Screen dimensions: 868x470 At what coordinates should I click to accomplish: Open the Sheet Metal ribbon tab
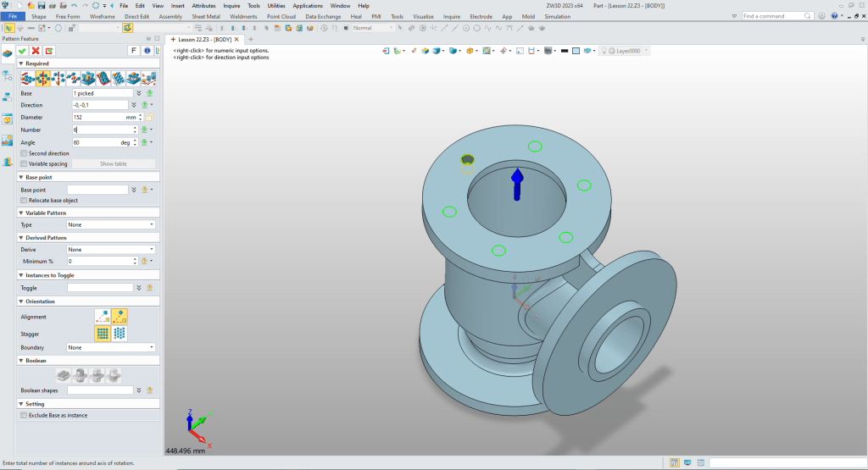(207, 16)
